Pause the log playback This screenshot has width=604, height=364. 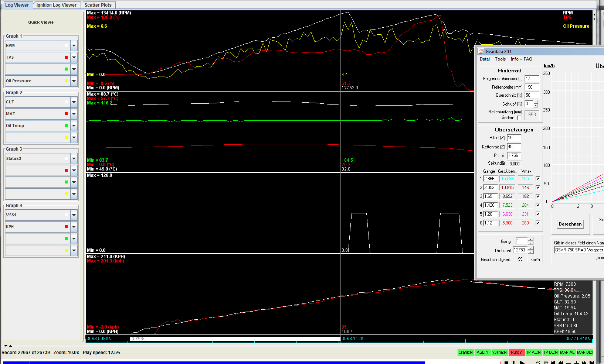(x=514, y=363)
